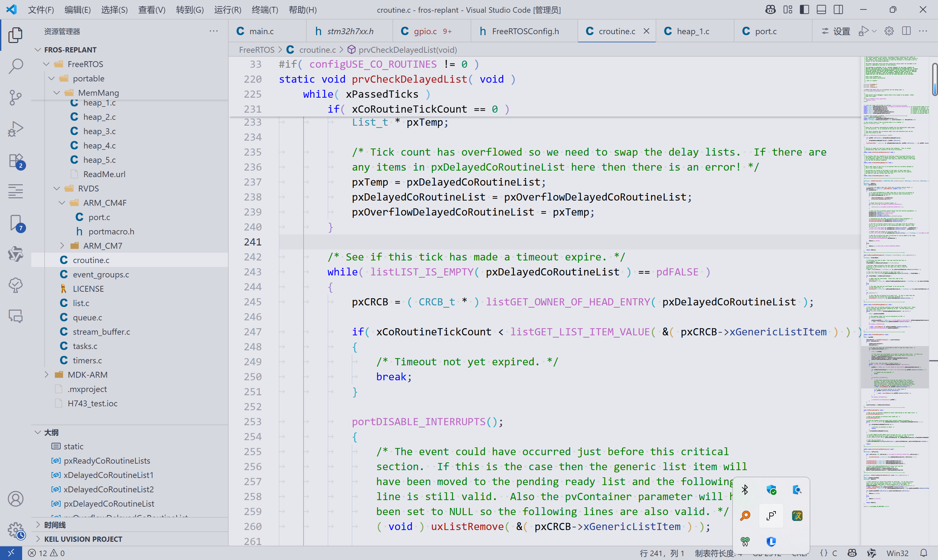Open the Customize Layout icon in title bar
Viewport: 938px width, 560px height.
tap(788, 9)
